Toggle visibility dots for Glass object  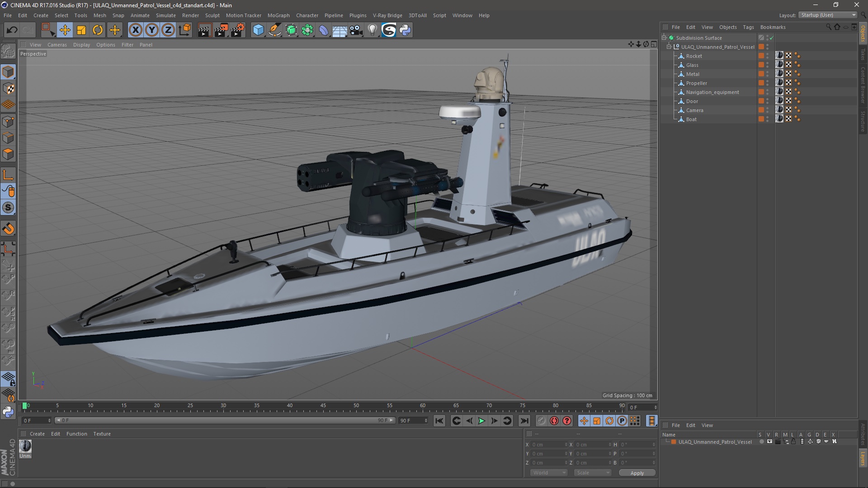click(x=768, y=65)
